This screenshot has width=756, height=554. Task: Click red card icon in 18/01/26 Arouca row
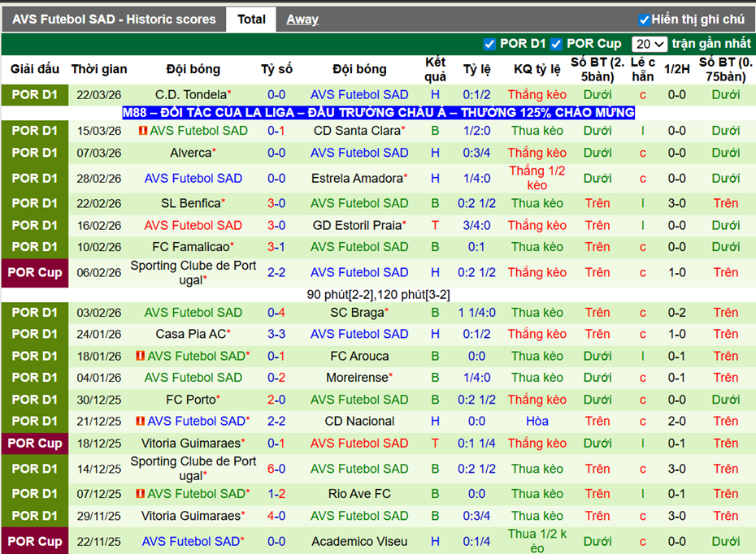coord(140,356)
